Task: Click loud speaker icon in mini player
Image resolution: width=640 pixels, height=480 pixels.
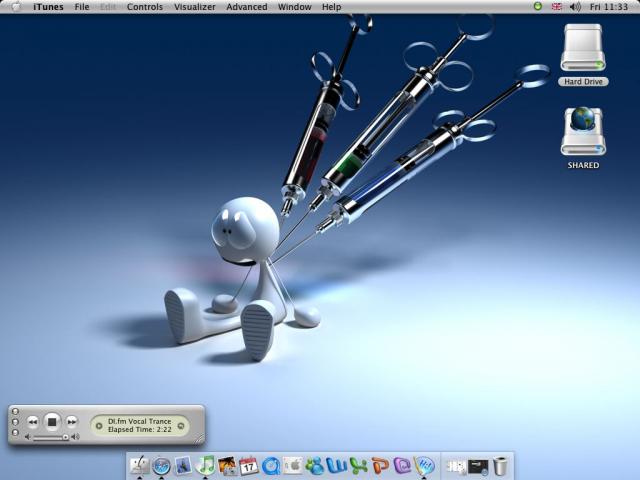Action: pyautogui.click(x=75, y=437)
